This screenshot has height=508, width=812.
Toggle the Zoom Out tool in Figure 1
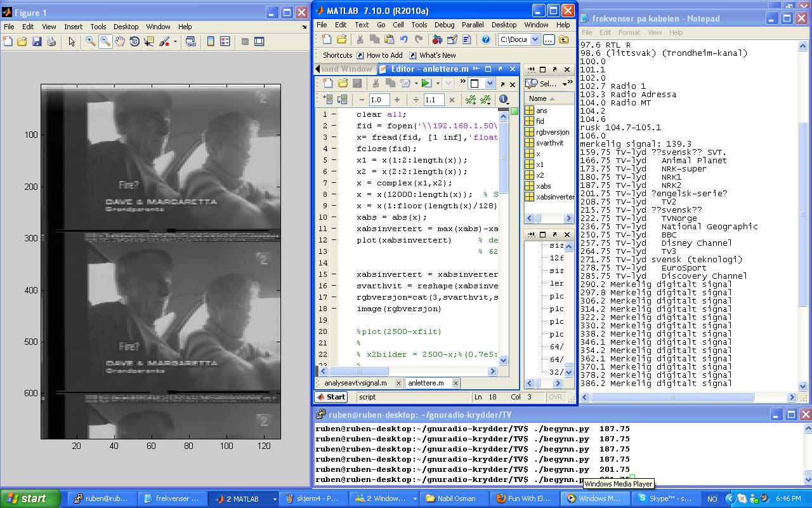click(x=105, y=41)
